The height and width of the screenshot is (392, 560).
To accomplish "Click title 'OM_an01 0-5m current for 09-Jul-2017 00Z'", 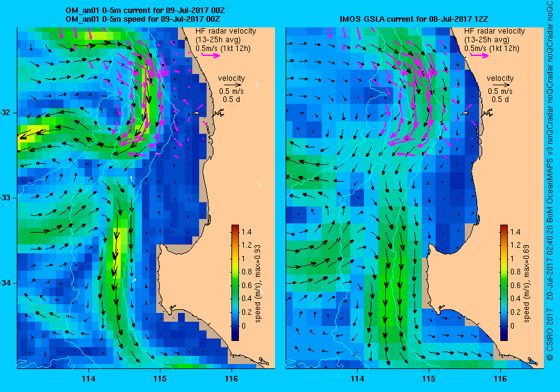I will [x=145, y=11].
